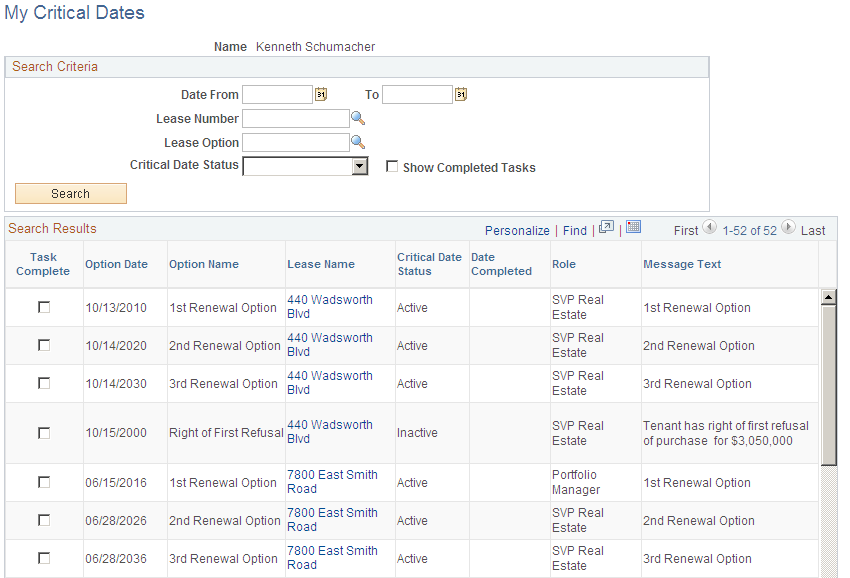
Task: Click the Personalize link
Action: (517, 230)
